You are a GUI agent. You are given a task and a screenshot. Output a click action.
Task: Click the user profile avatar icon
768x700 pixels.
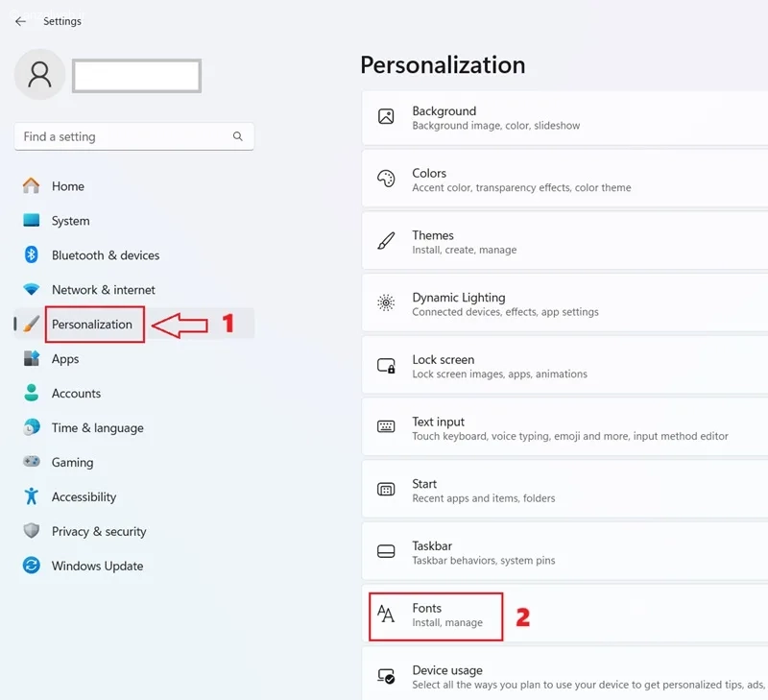click(x=39, y=75)
